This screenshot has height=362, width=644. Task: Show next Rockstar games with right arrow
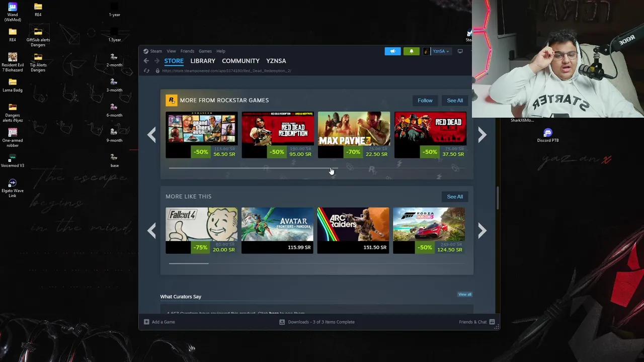(482, 135)
